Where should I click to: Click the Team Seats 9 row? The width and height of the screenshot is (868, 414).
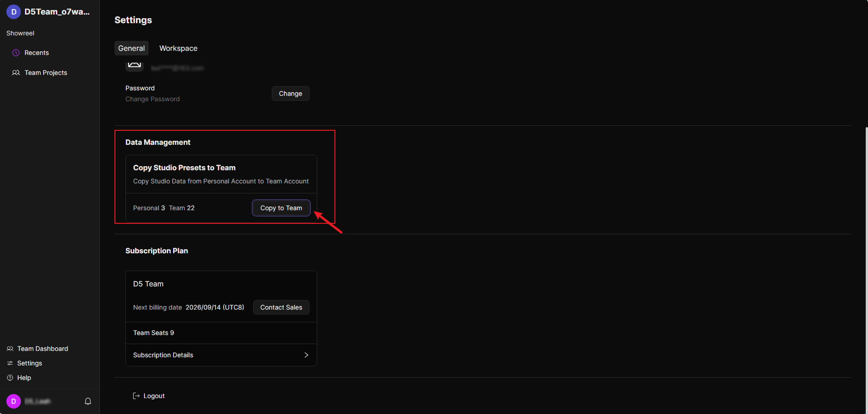click(221, 333)
